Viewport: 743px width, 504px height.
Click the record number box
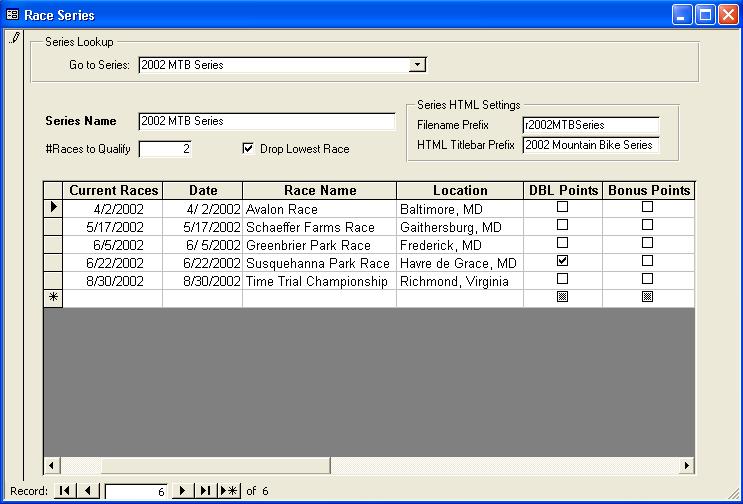click(136, 491)
